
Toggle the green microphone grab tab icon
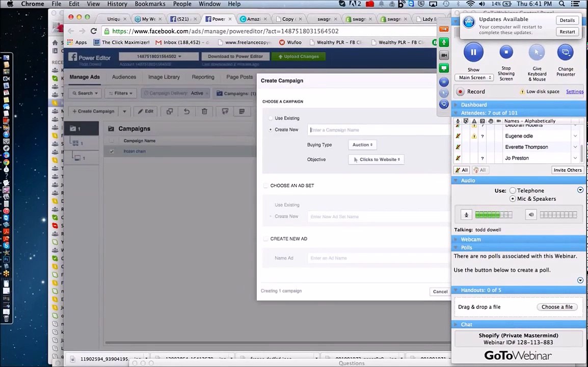pyautogui.click(x=444, y=42)
